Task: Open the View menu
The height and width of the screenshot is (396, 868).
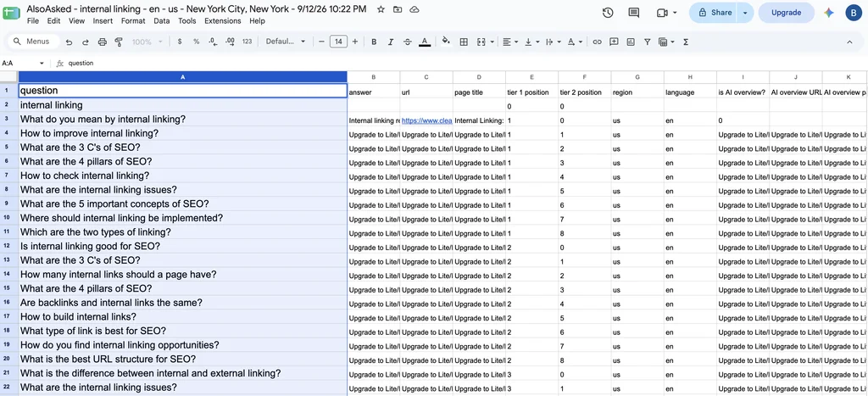Action: pyautogui.click(x=76, y=21)
